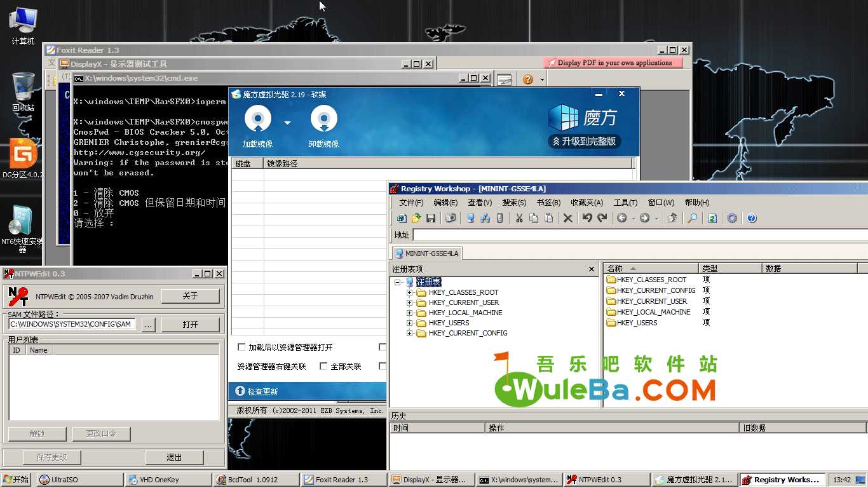Click the browse ... button beside SAM path
The width and height of the screenshot is (868, 488).
click(x=147, y=324)
